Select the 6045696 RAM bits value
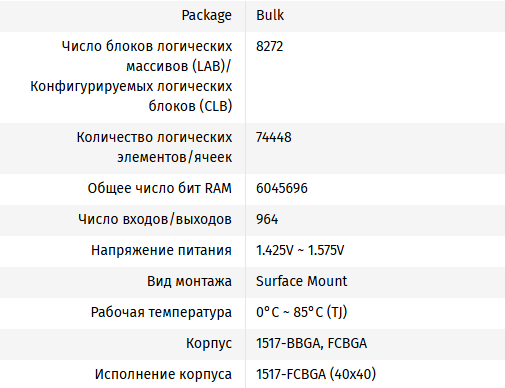Screen dimensions: 505x388 tap(282, 188)
